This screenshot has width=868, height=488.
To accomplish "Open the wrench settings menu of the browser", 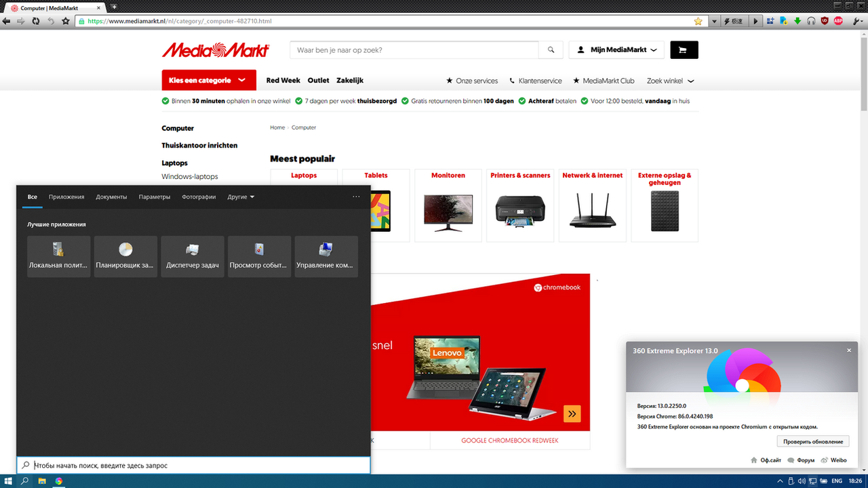I will [858, 21].
